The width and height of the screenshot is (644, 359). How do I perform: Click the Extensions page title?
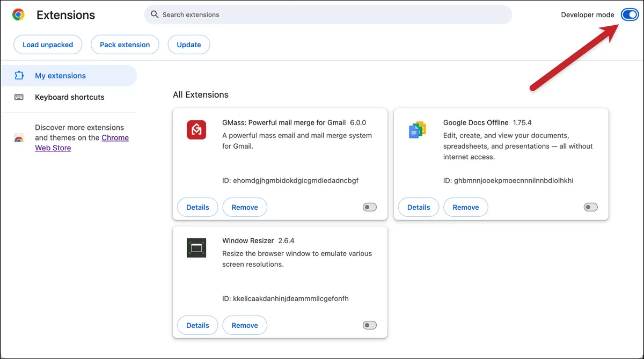coord(66,15)
